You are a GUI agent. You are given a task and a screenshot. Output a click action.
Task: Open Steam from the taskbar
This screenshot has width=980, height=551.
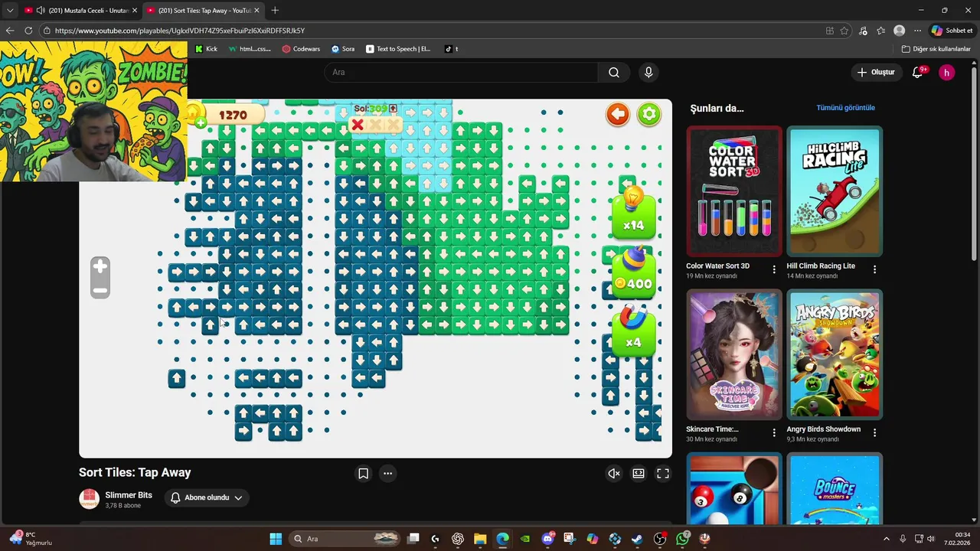tap(637, 539)
